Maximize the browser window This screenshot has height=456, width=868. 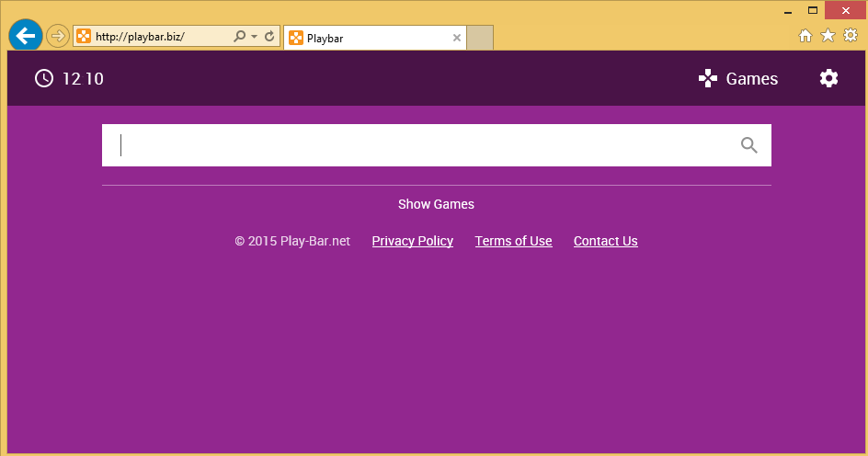pyautogui.click(x=813, y=10)
